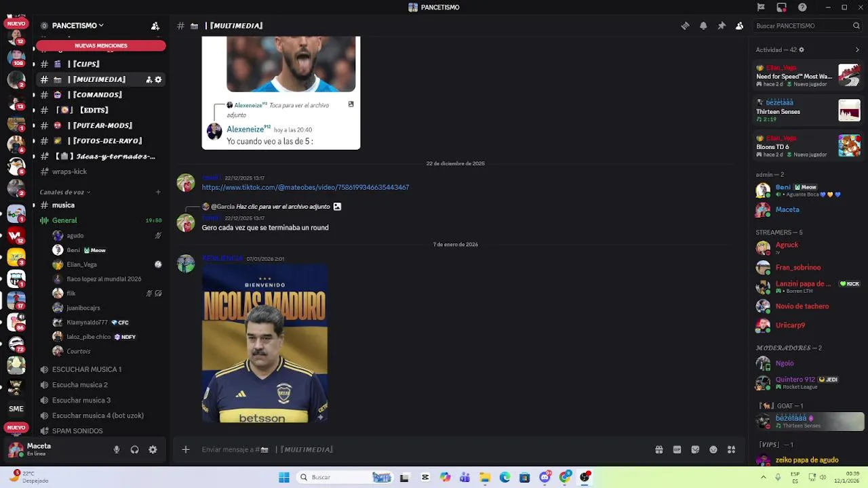Select user juanibocajrs in General voice
Viewport: 868px width, 488px height.
[107, 308]
